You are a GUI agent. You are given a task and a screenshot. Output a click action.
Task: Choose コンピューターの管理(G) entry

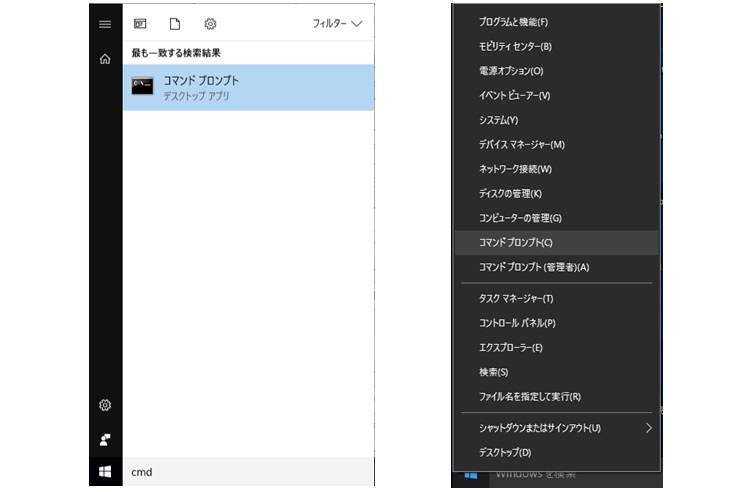556,219
